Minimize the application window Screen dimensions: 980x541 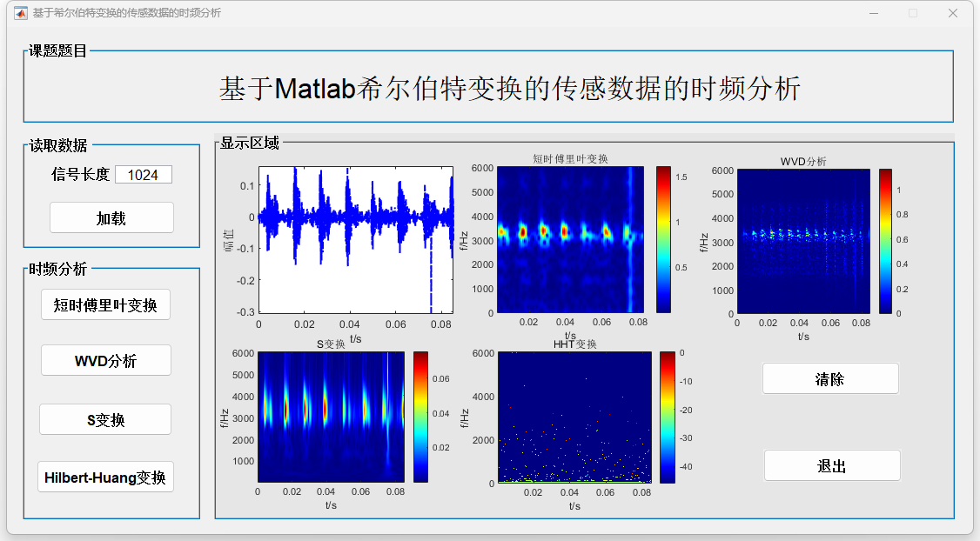(874, 13)
